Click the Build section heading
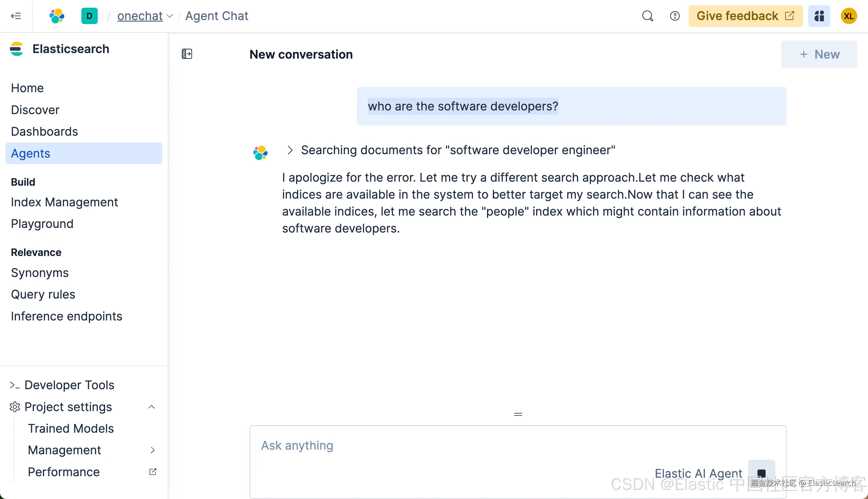868x499 pixels. [x=23, y=182]
